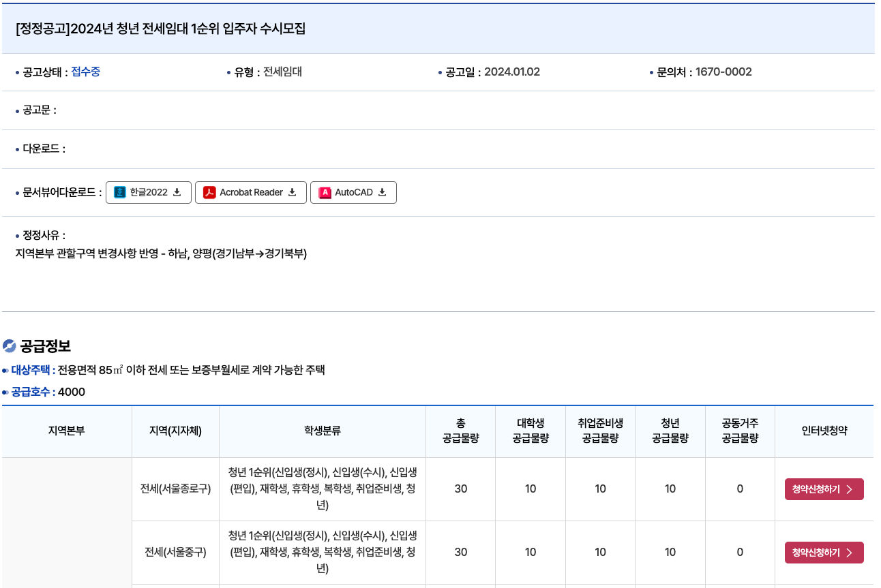Click the 다운로드 label
This screenshot has height=588, width=881.
click(44, 149)
